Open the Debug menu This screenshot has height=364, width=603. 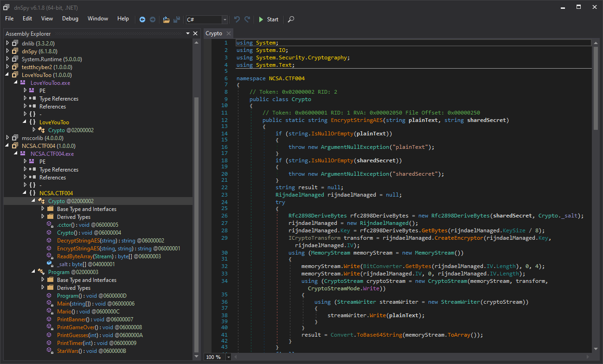pyautogui.click(x=70, y=19)
